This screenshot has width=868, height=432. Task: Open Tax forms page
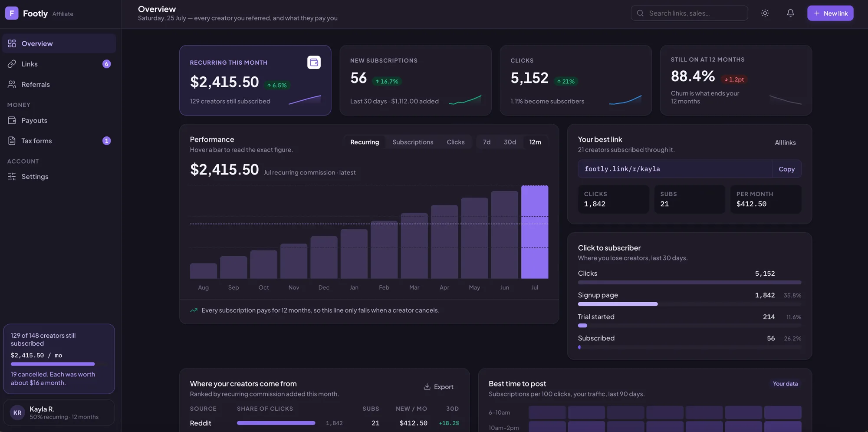coord(59,141)
